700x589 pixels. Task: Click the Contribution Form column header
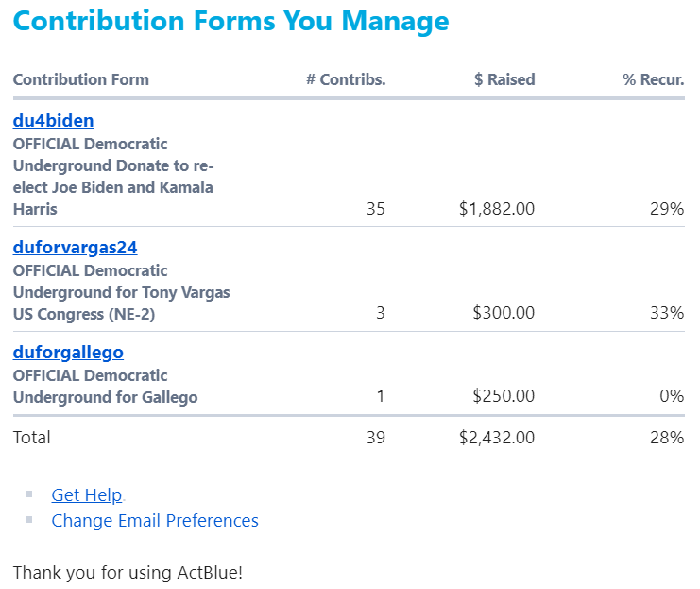coord(81,79)
